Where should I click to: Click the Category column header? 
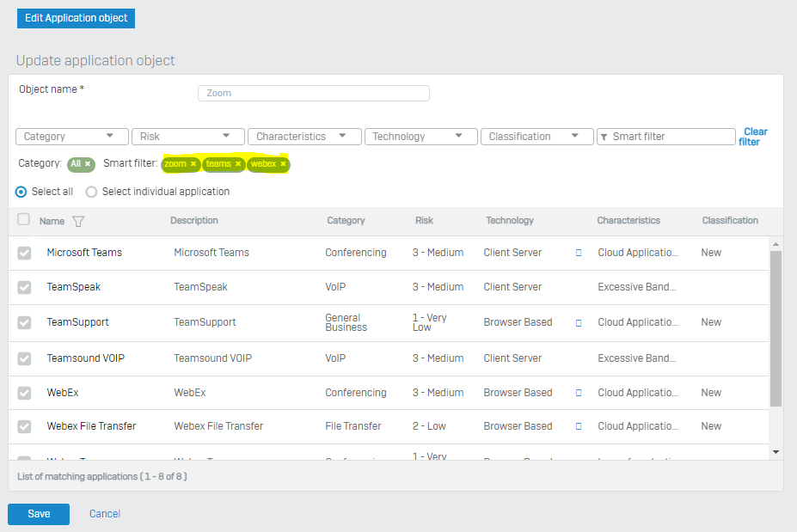point(346,221)
